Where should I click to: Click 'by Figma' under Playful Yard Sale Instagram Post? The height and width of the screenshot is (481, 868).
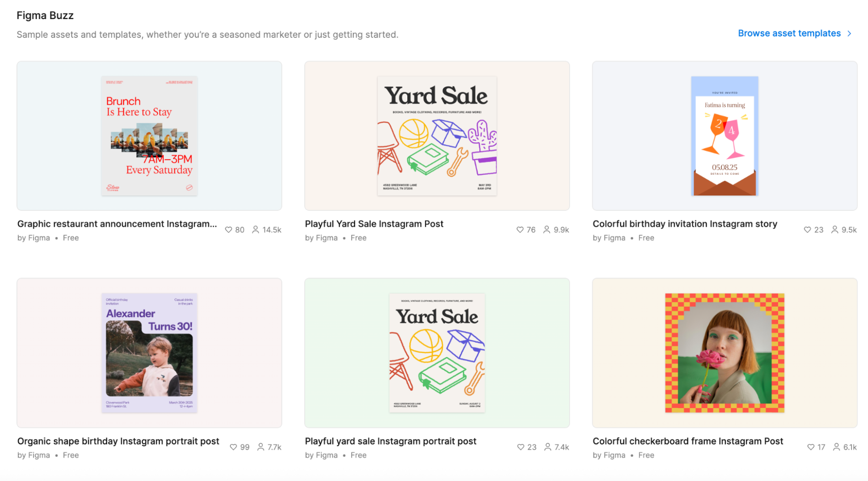pyautogui.click(x=321, y=238)
